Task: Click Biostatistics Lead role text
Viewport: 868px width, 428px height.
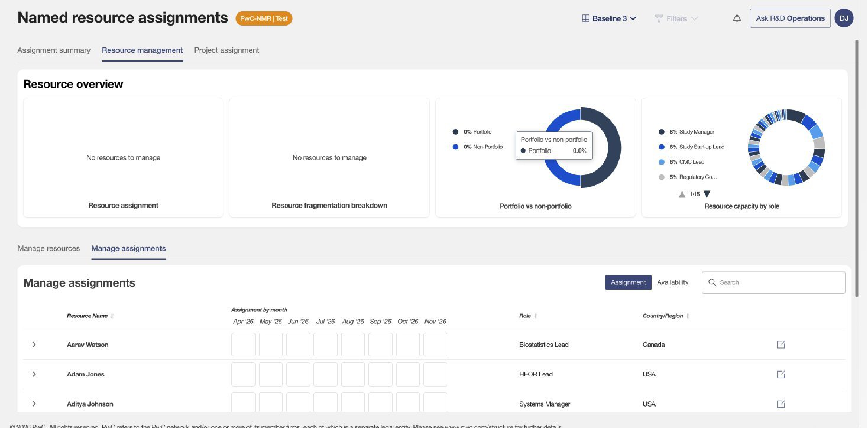Action: (x=543, y=345)
